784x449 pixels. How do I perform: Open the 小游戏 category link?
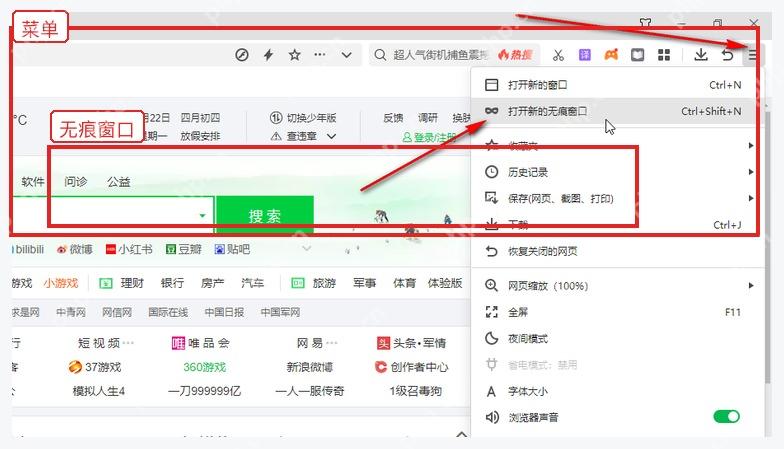[x=60, y=284]
